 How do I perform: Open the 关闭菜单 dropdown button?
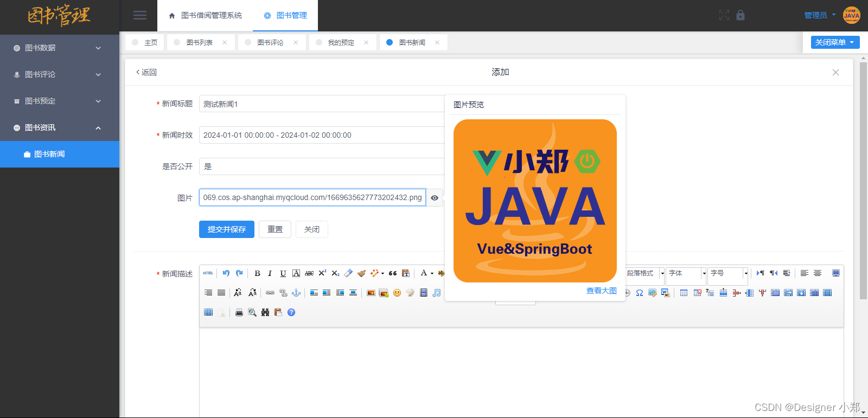[x=835, y=42]
